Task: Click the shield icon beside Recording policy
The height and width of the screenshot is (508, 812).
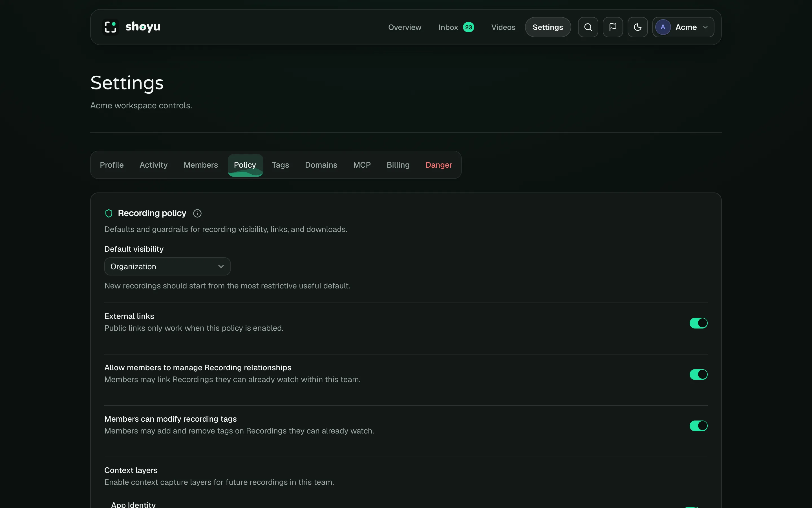Action: point(109,213)
